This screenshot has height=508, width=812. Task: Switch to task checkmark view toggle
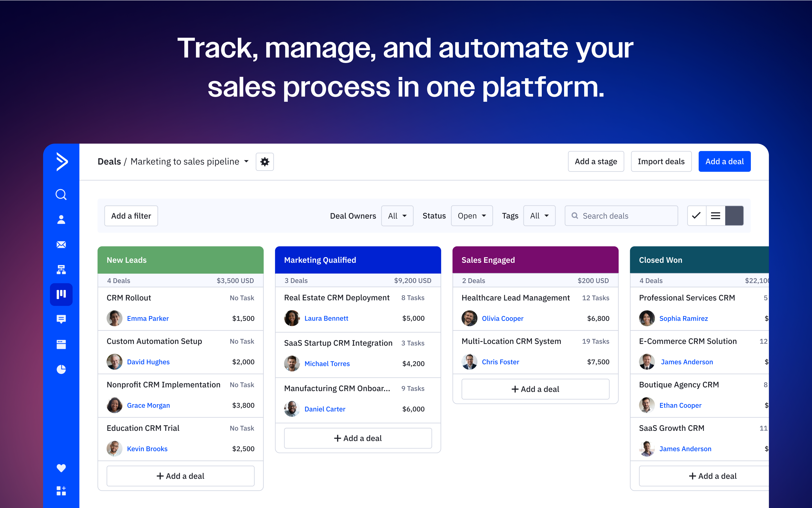tap(697, 216)
